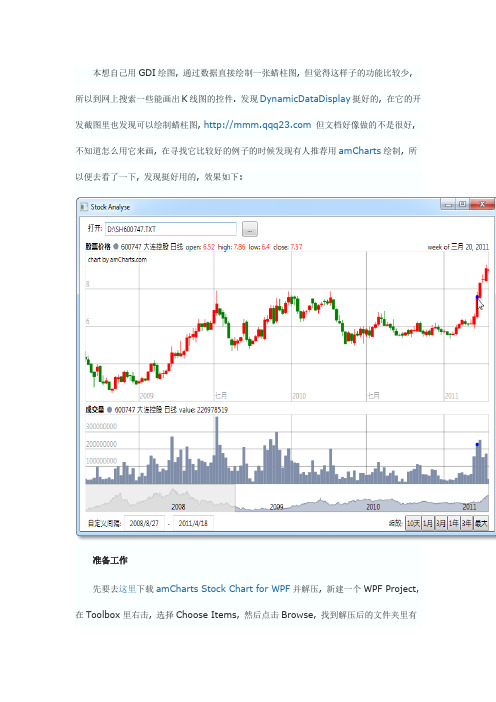This screenshot has width=496, height=702.
Task: Select the 1年 zoom period button
Action: pyautogui.click(x=454, y=523)
